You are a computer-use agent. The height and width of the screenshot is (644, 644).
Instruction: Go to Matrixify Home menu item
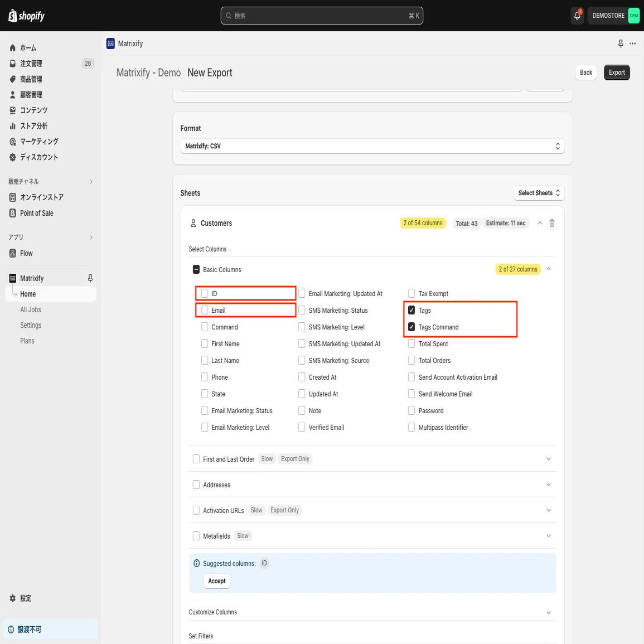pos(51,294)
